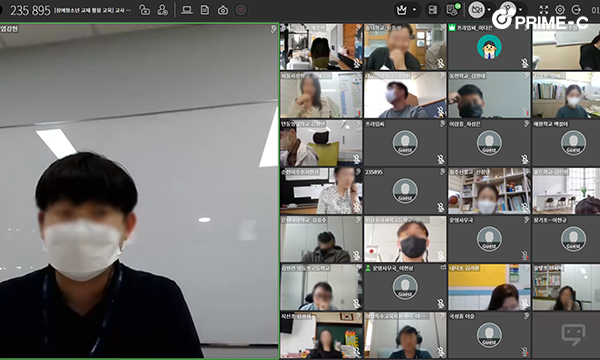This screenshot has height=360, width=600.
Task: Open the settings gear
Action: point(560,10)
